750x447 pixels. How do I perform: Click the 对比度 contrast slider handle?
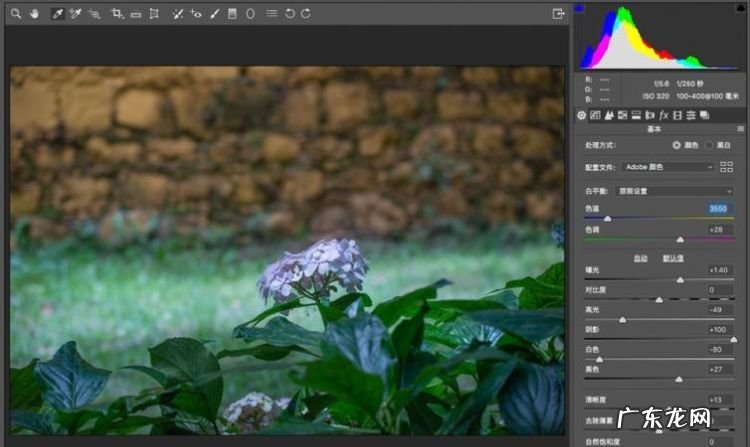click(x=659, y=300)
